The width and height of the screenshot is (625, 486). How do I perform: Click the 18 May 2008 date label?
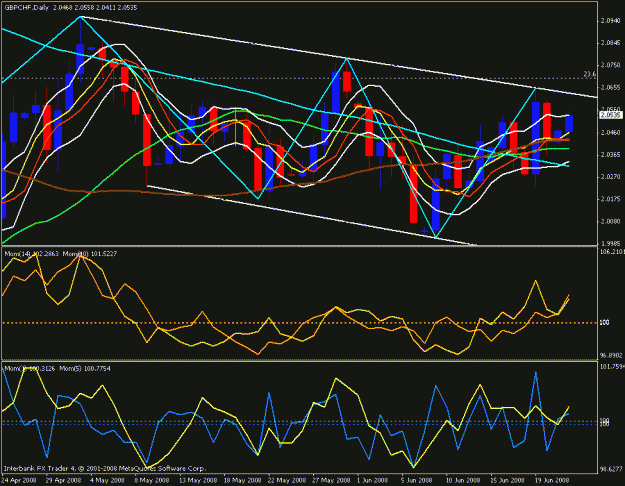click(x=242, y=480)
